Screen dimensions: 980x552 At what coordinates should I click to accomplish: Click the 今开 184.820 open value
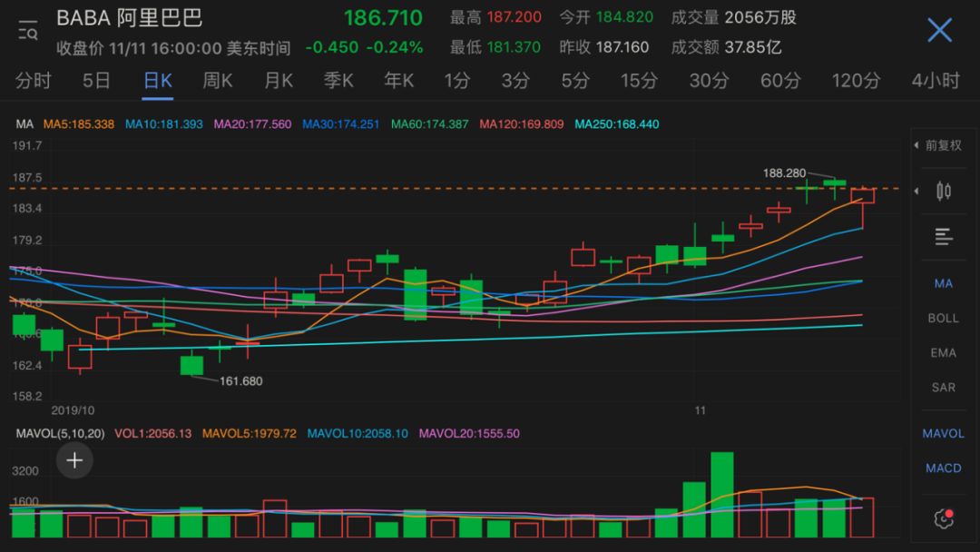coord(606,17)
